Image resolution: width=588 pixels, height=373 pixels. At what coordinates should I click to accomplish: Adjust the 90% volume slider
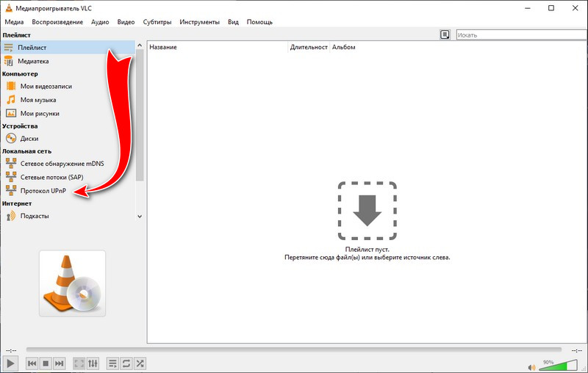[x=559, y=365]
